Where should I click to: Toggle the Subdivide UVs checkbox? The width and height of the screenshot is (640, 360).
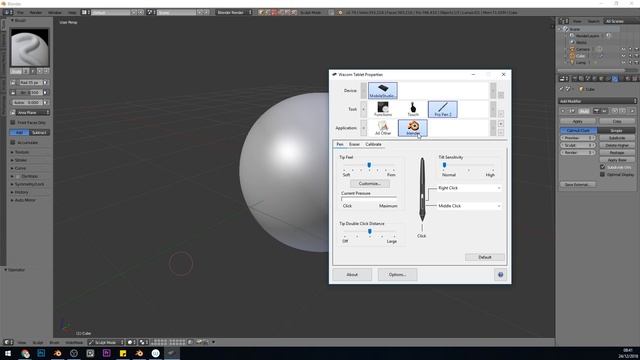click(602, 167)
